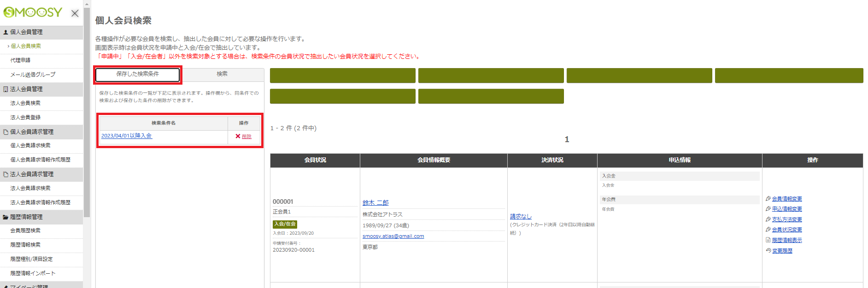Open saved search 2023/04/01以降入会
The height and width of the screenshot is (288, 868).
pos(126,136)
